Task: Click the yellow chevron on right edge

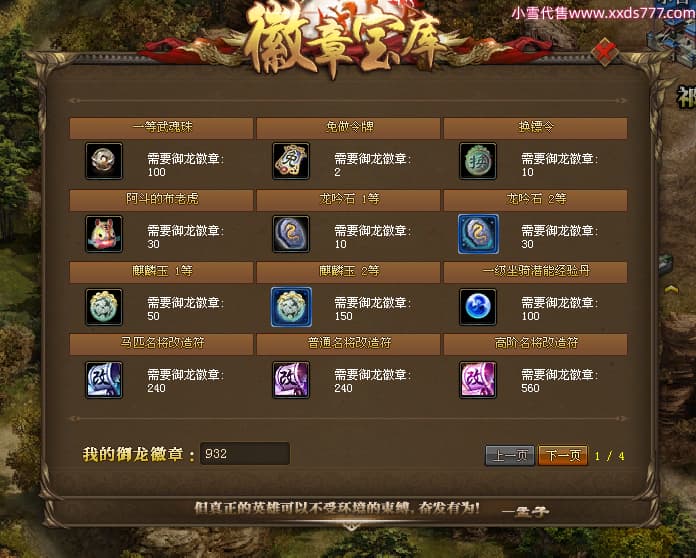Action: (671, 290)
